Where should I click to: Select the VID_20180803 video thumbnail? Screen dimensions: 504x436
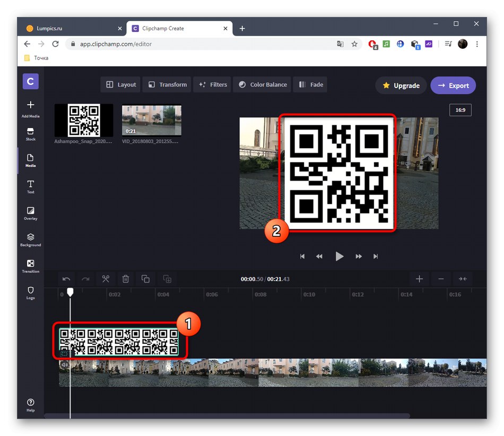152,120
